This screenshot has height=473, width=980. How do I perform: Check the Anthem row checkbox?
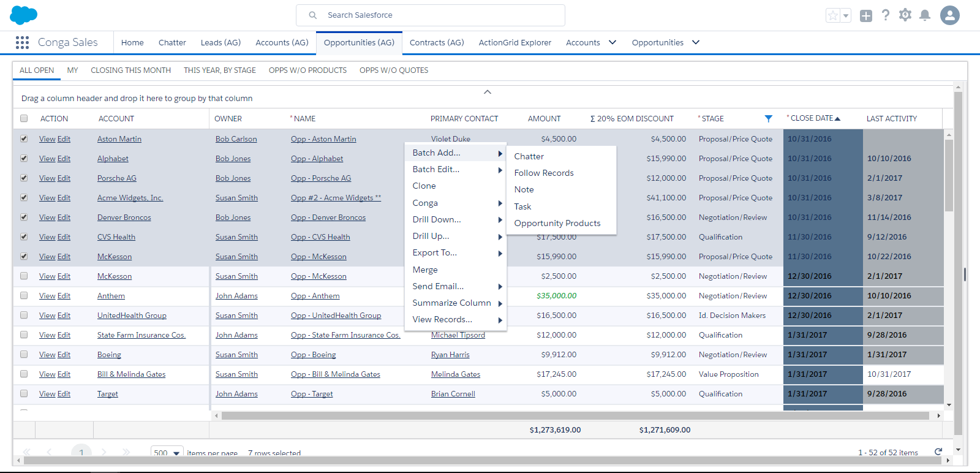24,296
